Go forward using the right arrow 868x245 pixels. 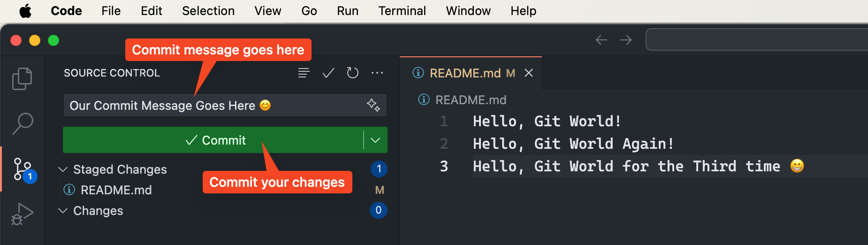(x=626, y=40)
